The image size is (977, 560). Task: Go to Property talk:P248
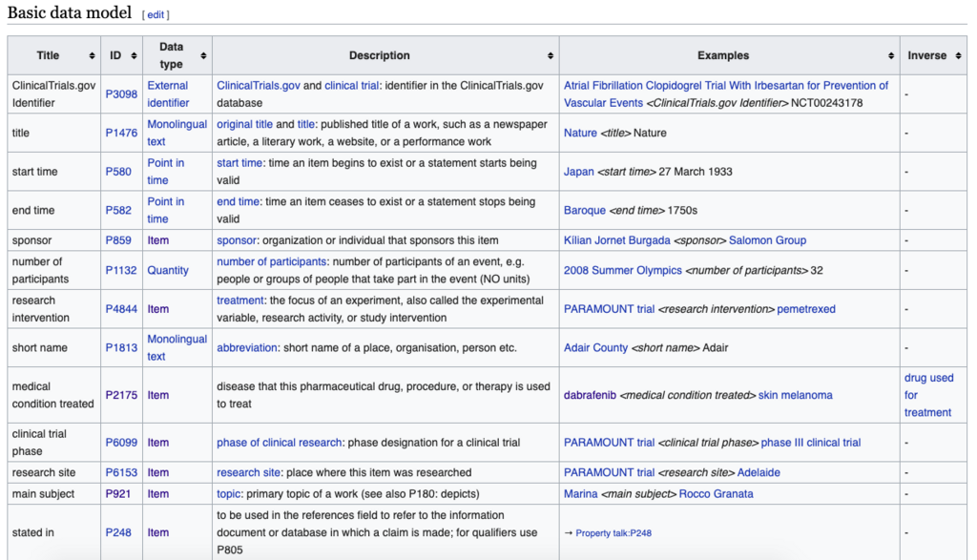click(613, 532)
